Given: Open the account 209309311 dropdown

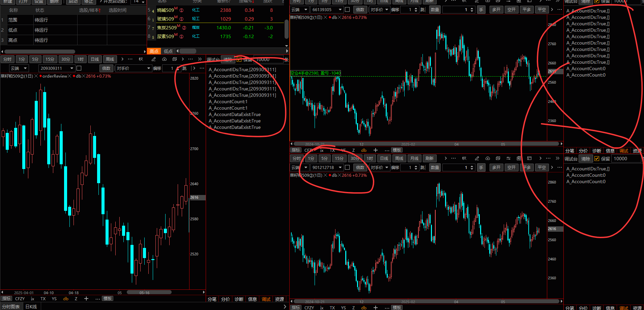Looking at the screenshot, I should point(57,68).
